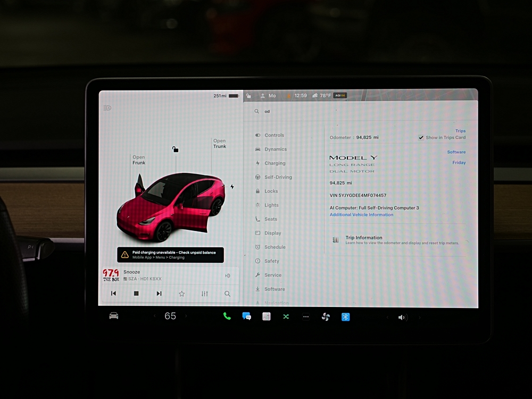Tap the 78°F weather indicator
This screenshot has width=532, height=399.
coord(322,96)
